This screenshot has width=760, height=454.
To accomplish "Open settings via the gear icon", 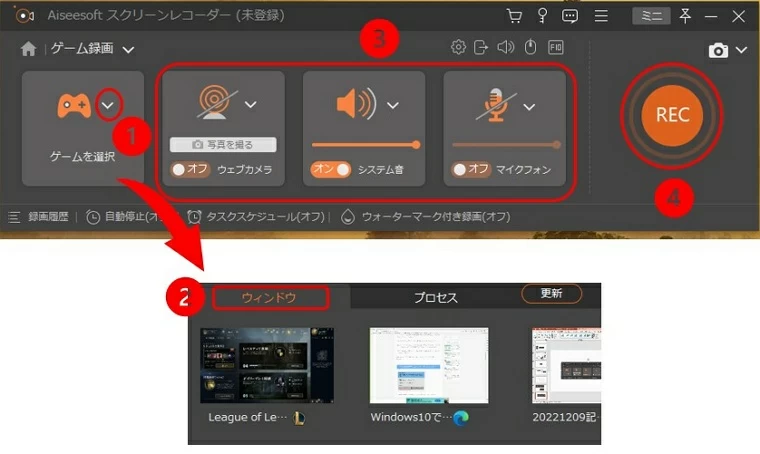I will (x=458, y=47).
